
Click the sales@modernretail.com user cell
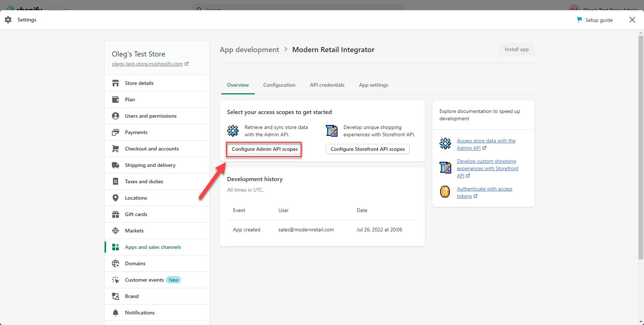click(306, 230)
